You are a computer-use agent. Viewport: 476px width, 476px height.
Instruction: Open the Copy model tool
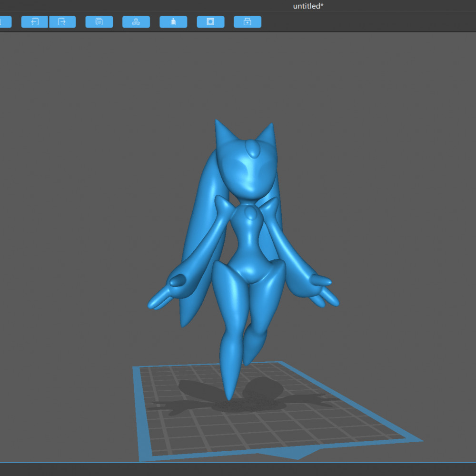[x=99, y=22]
